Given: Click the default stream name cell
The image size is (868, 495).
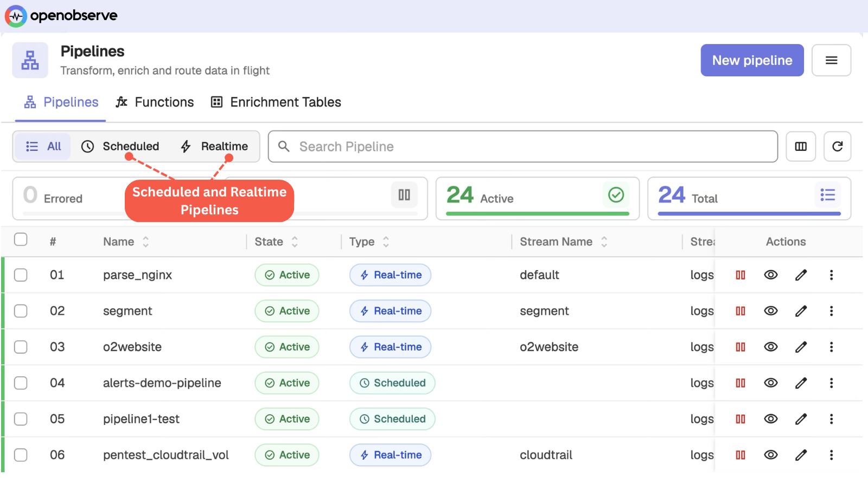Looking at the screenshot, I should [x=539, y=275].
